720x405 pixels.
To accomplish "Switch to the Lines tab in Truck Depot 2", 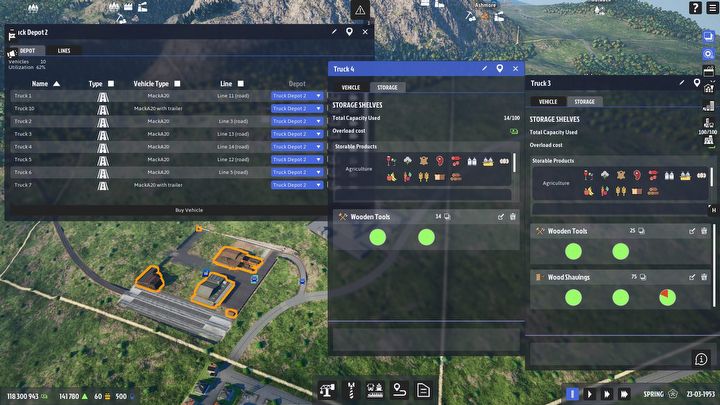I will (x=64, y=50).
